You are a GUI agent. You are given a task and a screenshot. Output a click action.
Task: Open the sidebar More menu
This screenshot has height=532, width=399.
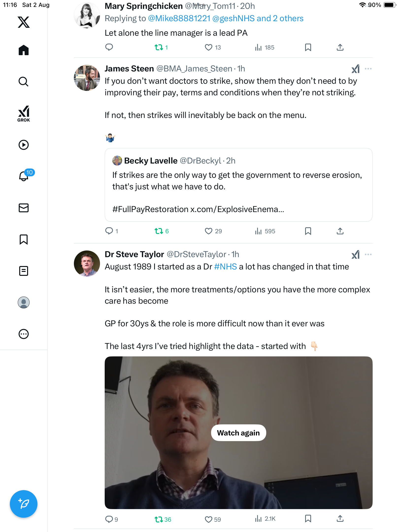coord(24,334)
